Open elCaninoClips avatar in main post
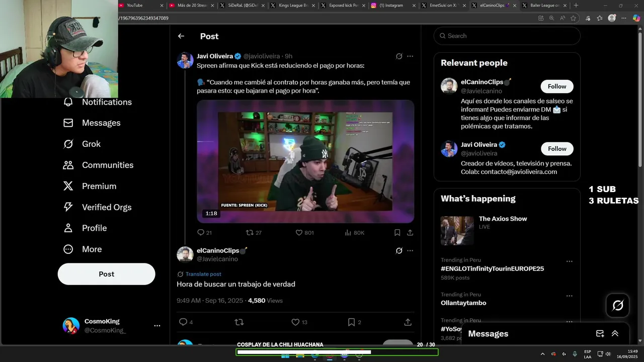The height and width of the screenshot is (362, 644). point(185,254)
